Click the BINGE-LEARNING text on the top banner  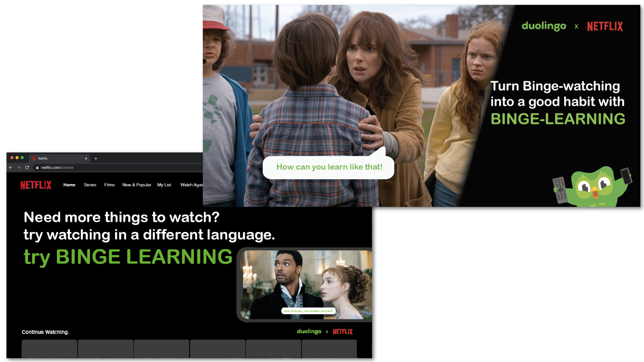point(558,119)
